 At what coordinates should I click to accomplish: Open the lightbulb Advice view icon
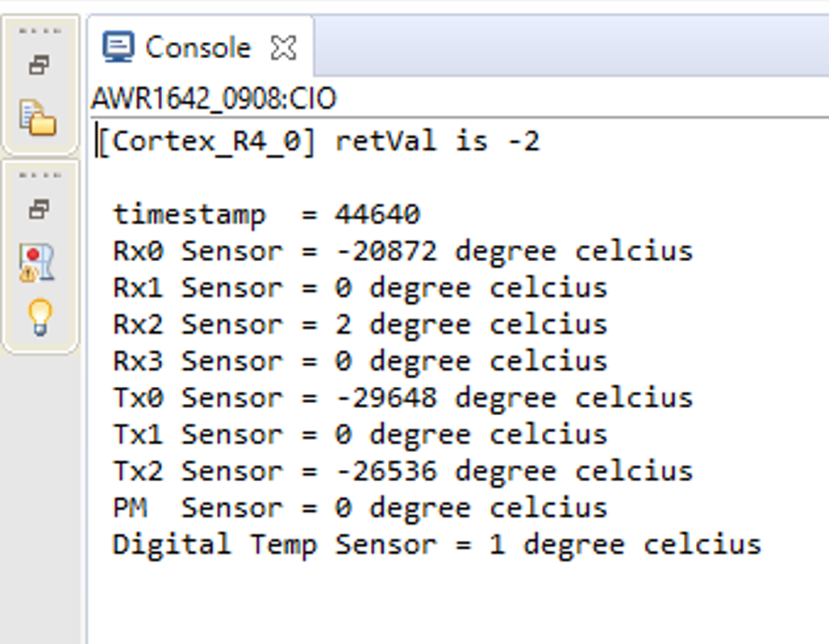pyautogui.click(x=39, y=317)
